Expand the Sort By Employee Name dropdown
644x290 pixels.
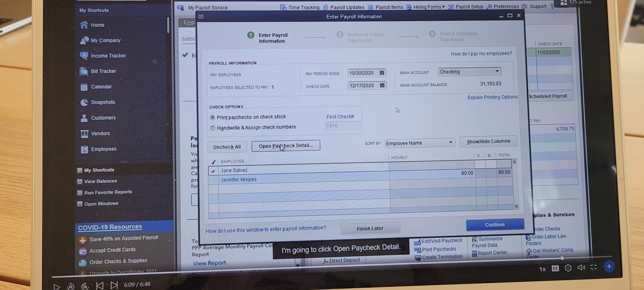tap(451, 142)
